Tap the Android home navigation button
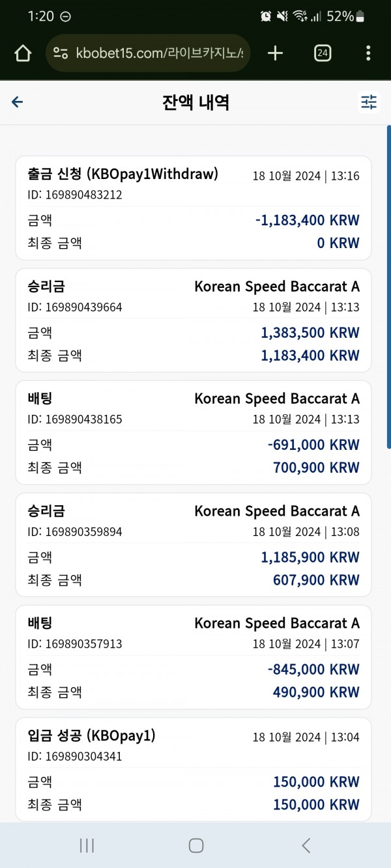 [x=195, y=845]
